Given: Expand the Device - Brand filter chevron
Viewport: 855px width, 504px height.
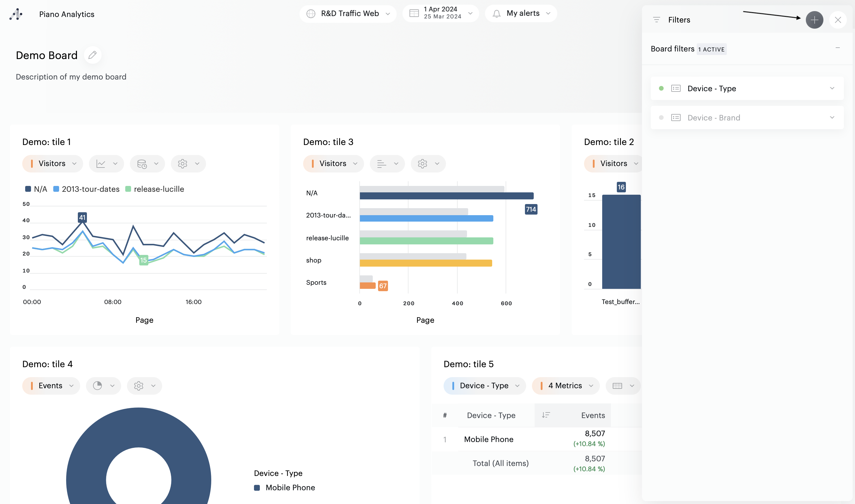Looking at the screenshot, I should pyautogui.click(x=832, y=118).
